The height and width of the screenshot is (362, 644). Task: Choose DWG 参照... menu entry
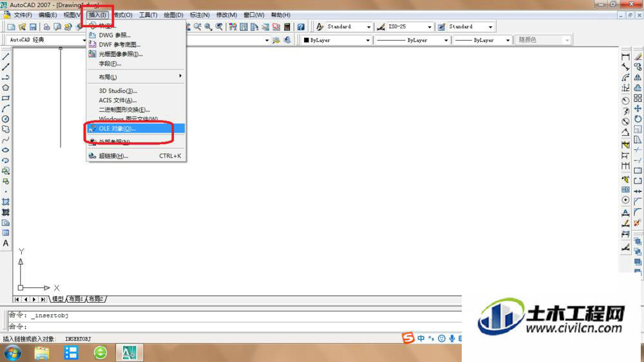coord(135,35)
